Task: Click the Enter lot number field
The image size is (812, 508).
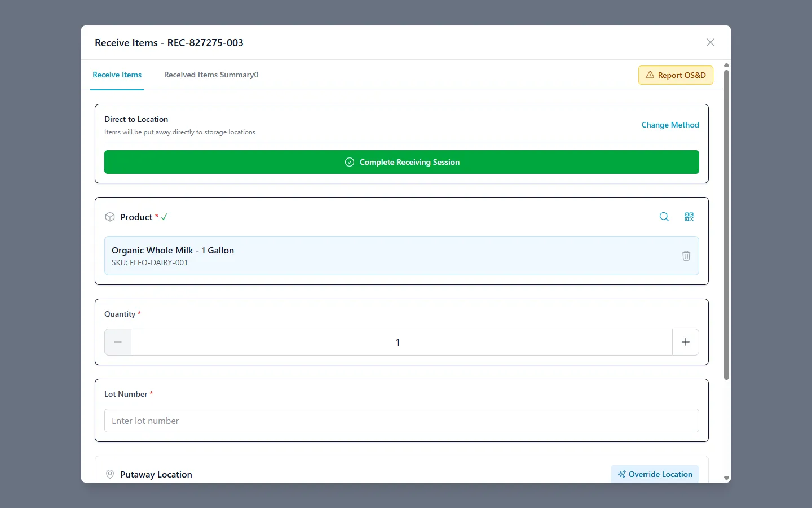Action: tap(401, 421)
